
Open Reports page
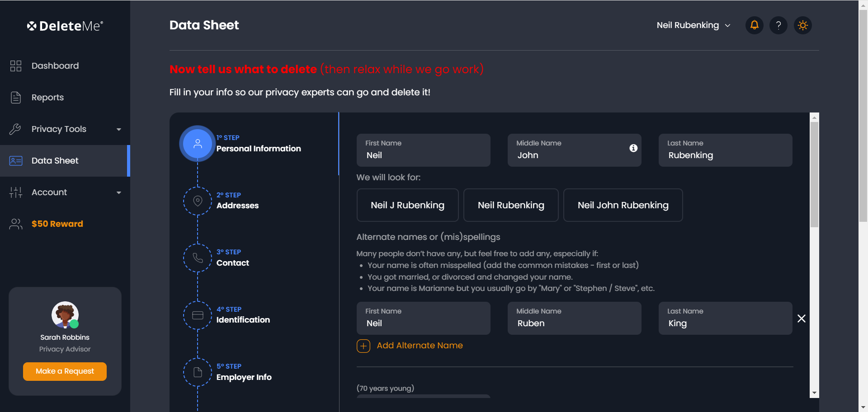click(47, 98)
